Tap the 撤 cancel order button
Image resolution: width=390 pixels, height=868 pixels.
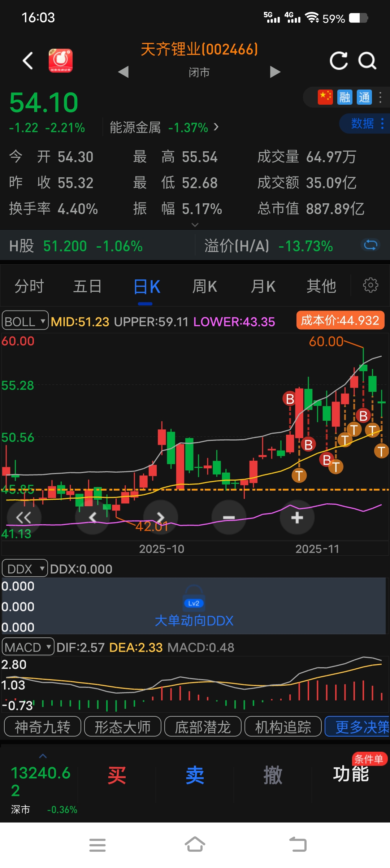[273, 776]
